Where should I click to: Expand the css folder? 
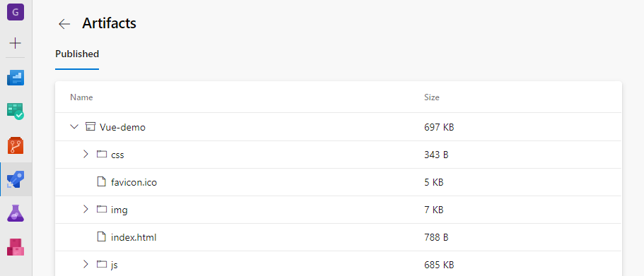click(x=86, y=154)
